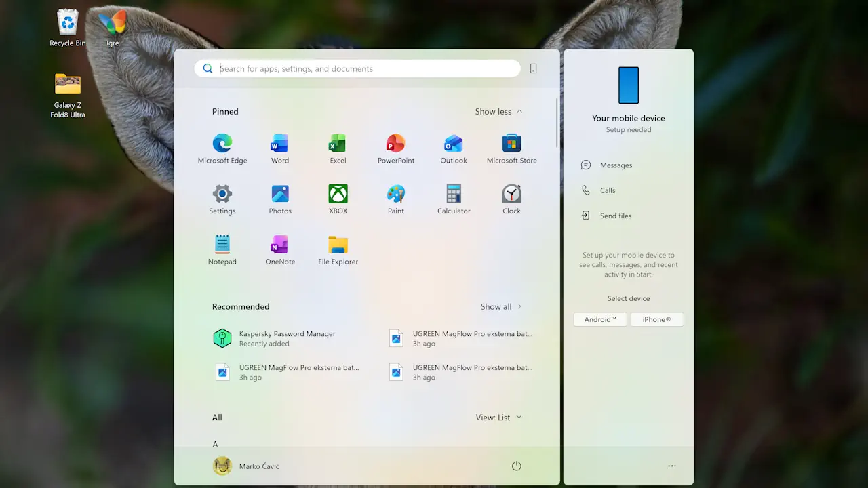
Task: Click the 'Select device' label
Action: (629, 298)
